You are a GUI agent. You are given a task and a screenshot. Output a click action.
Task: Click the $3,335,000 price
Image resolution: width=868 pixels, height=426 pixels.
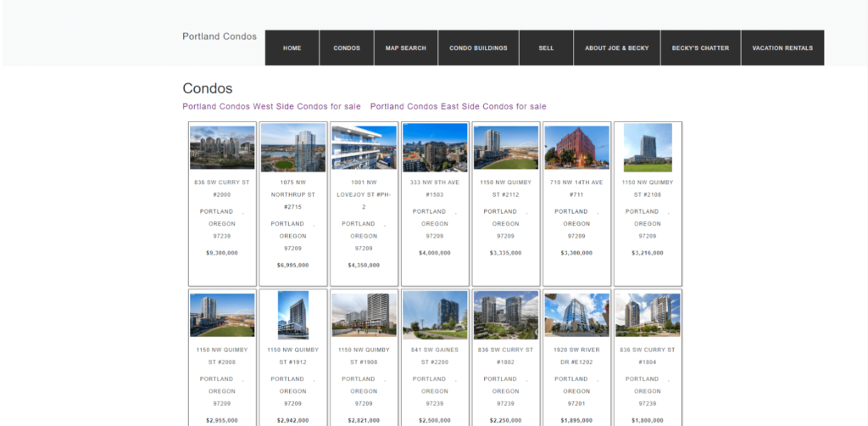(x=505, y=253)
